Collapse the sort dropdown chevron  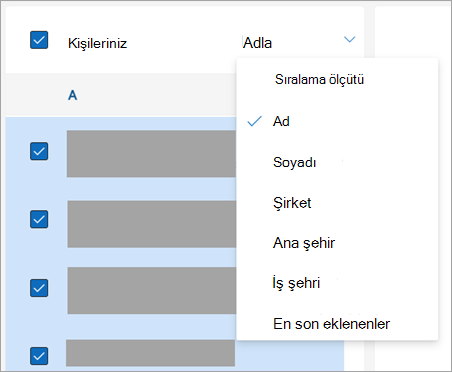(349, 39)
